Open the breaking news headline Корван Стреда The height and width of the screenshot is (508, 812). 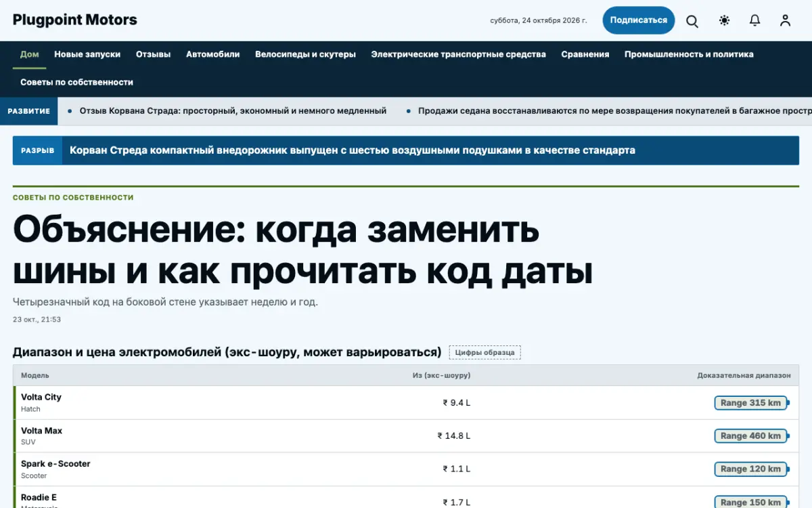[353, 150]
